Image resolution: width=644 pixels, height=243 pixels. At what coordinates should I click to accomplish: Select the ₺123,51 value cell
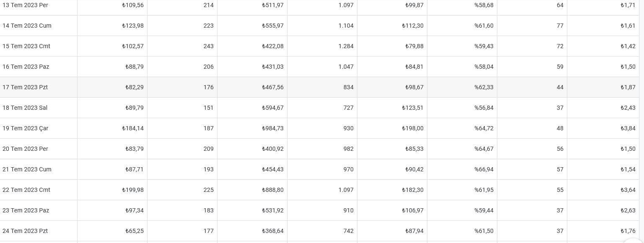coord(392,108)
